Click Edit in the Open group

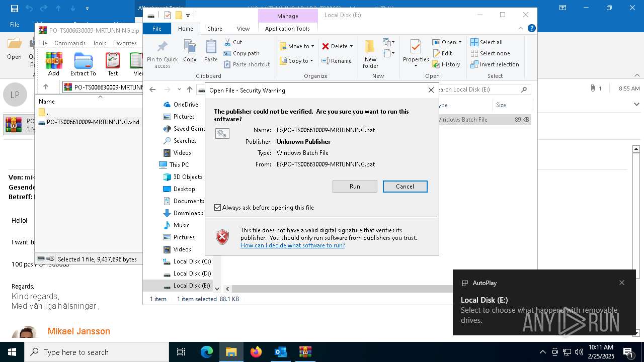click(442, 53)
